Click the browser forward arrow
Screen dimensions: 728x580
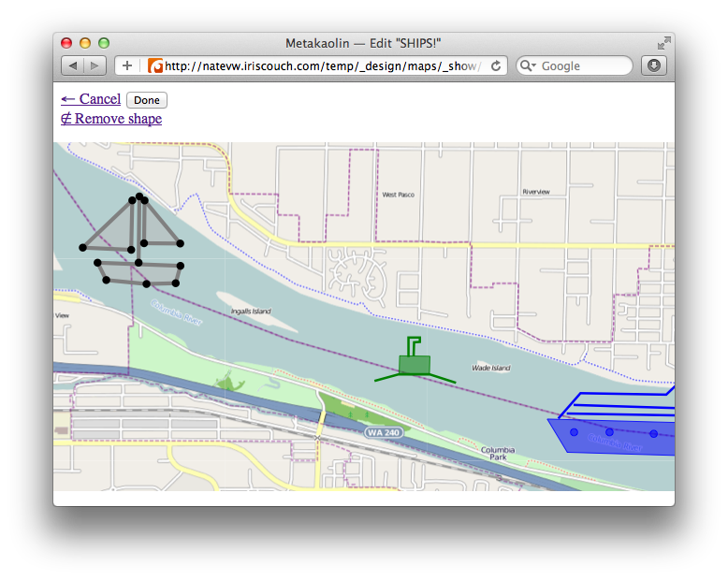tap(95, 65)
